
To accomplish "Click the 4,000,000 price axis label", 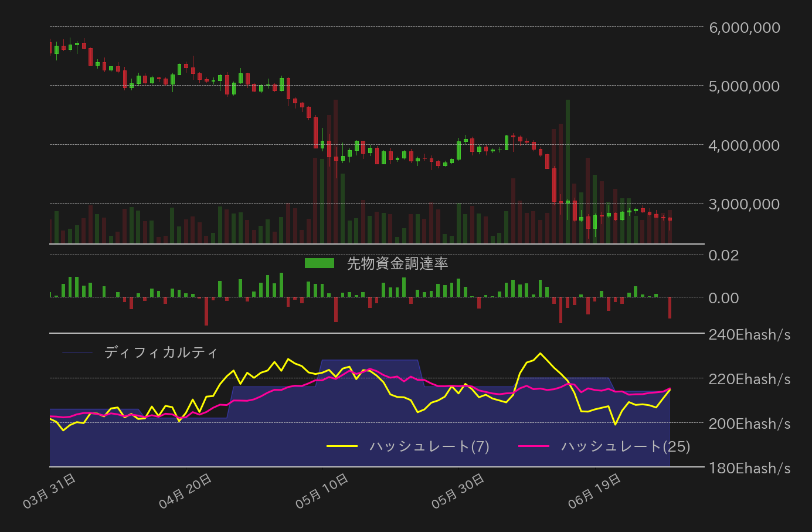I will point(745,145).
